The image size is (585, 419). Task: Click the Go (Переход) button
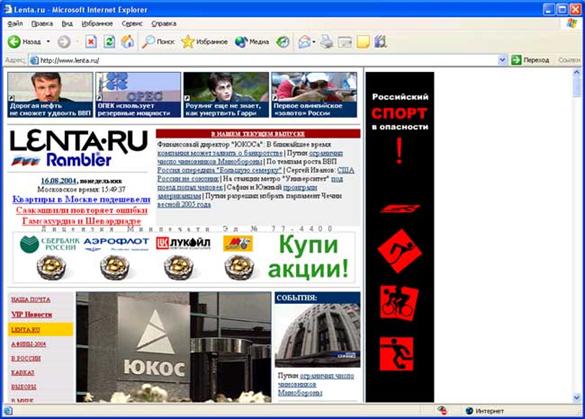click(x=530, y=60)
